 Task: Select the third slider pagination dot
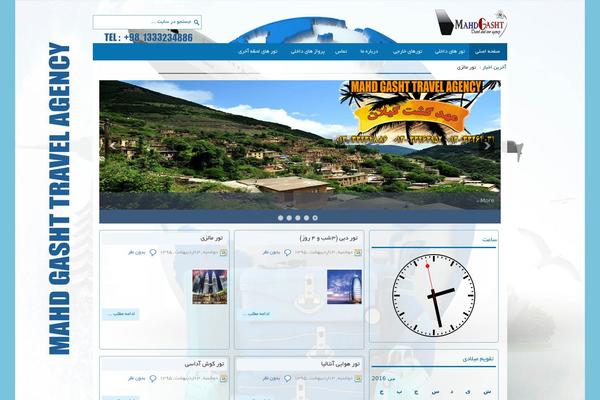coord(298,218)
